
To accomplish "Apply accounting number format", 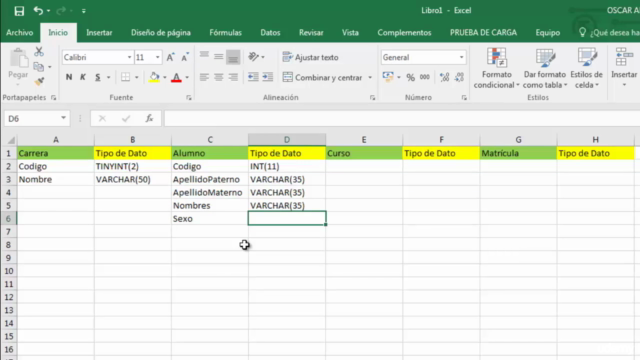I will [388, 77].
